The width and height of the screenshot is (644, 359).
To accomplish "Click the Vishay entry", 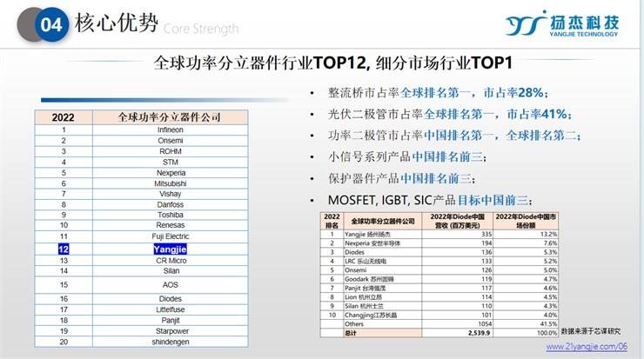I will pyautogui.click(x=170, y=194).
